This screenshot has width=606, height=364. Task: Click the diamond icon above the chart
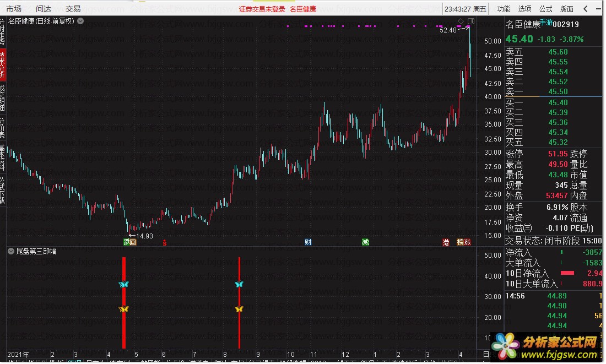coord(461,21)
